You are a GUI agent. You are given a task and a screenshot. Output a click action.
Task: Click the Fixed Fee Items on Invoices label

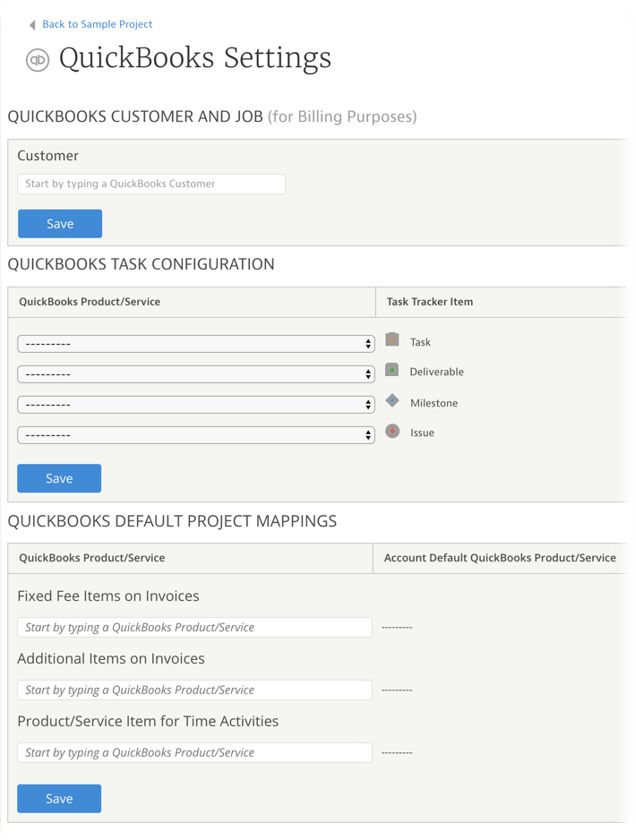(x=108, y=596)
